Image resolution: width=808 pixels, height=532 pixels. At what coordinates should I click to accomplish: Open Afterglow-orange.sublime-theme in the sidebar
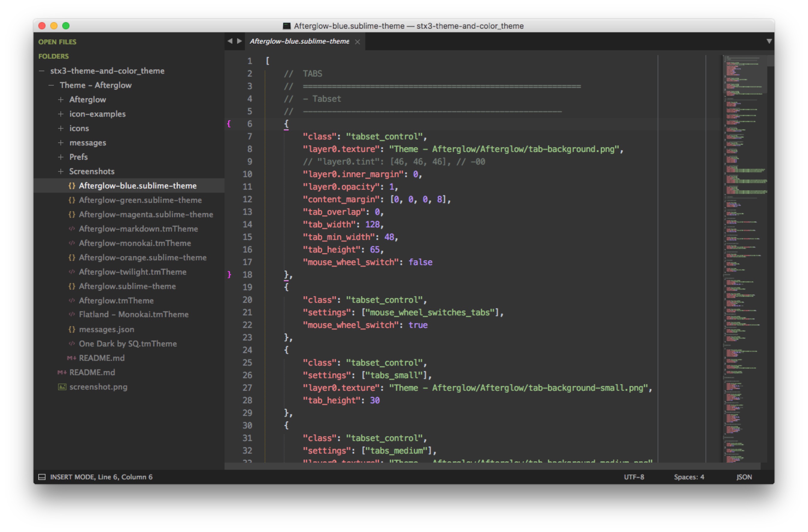[x=143, y=258]
